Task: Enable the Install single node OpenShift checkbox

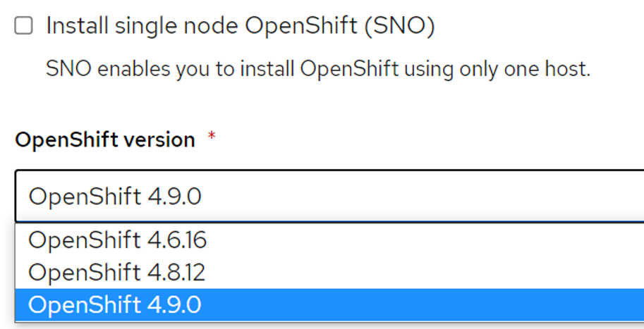Action: 24,27
